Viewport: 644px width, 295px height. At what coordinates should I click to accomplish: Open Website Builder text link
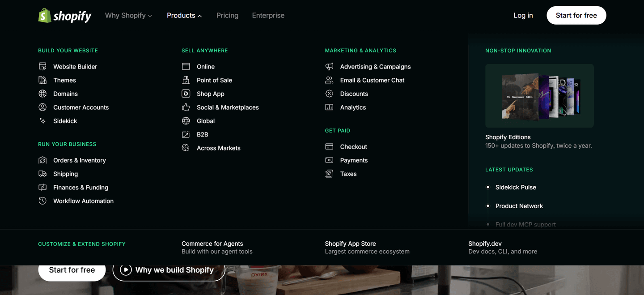(x=75, y=67)
